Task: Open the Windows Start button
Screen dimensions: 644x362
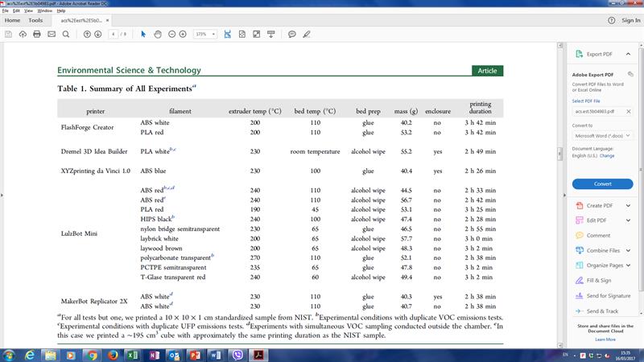Action: (9, 355)
